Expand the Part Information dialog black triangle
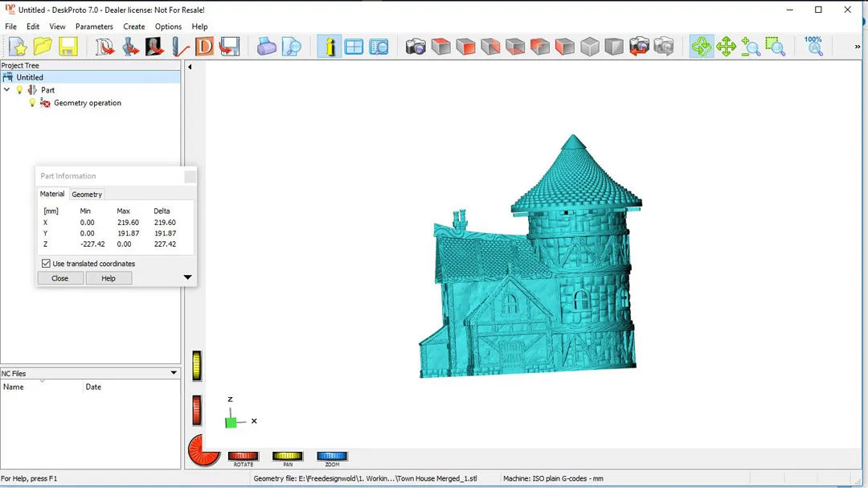 point(187,277)
